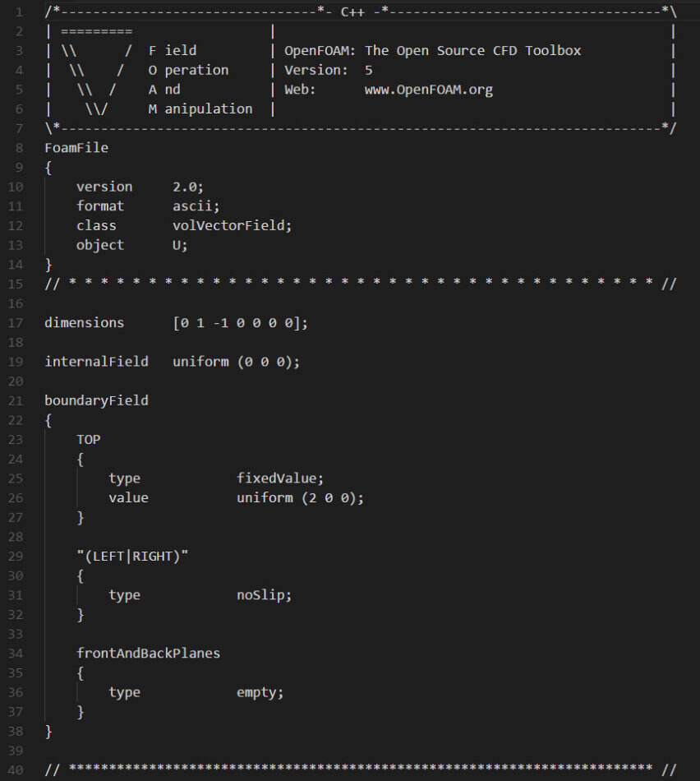Screen dimensions: 700x781
Task: Click the '"(LEFT|RIGHT)"' patch entry
Action: tap(132, 557)
